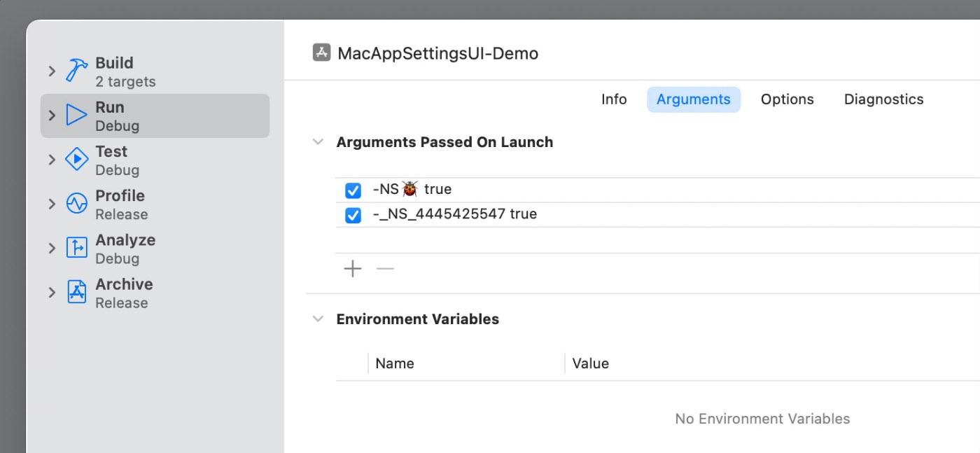This screenshot has height=453, width=980.
Task: Switch to the Info tab
Action: point(614,99)
